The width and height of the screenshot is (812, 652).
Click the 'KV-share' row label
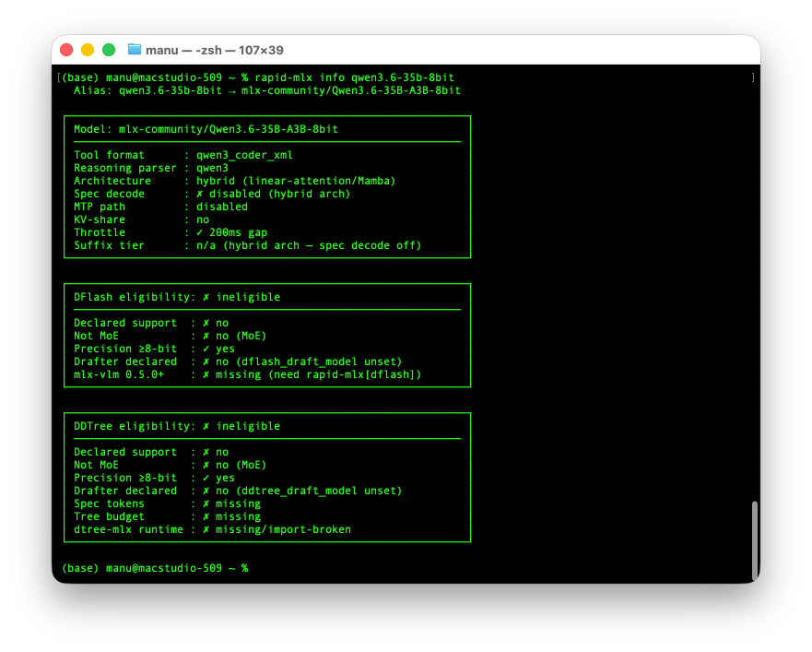[100, 219]
